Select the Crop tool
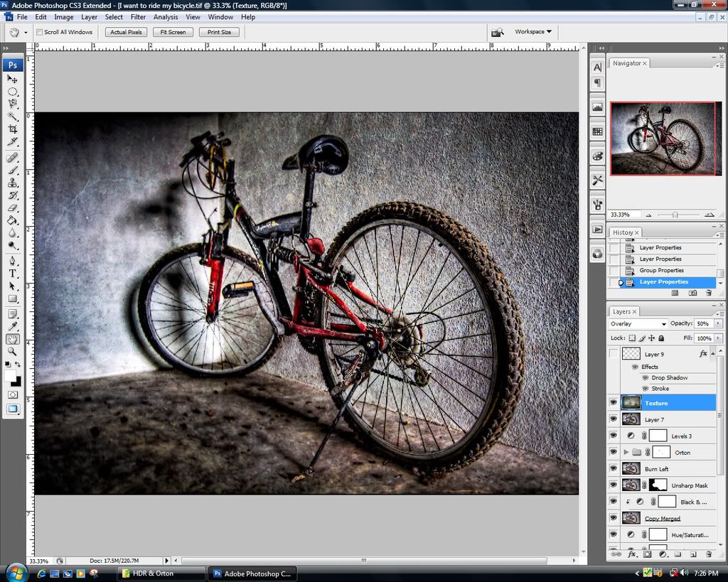 click(13, 129)
